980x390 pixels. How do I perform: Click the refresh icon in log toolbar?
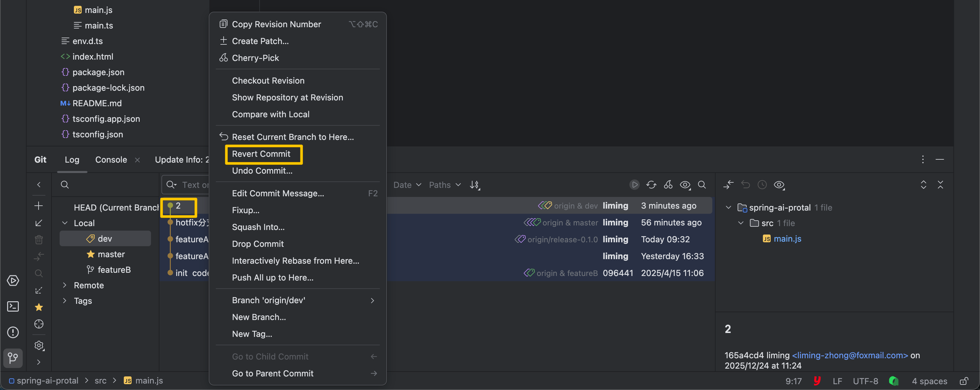[651, 185]
